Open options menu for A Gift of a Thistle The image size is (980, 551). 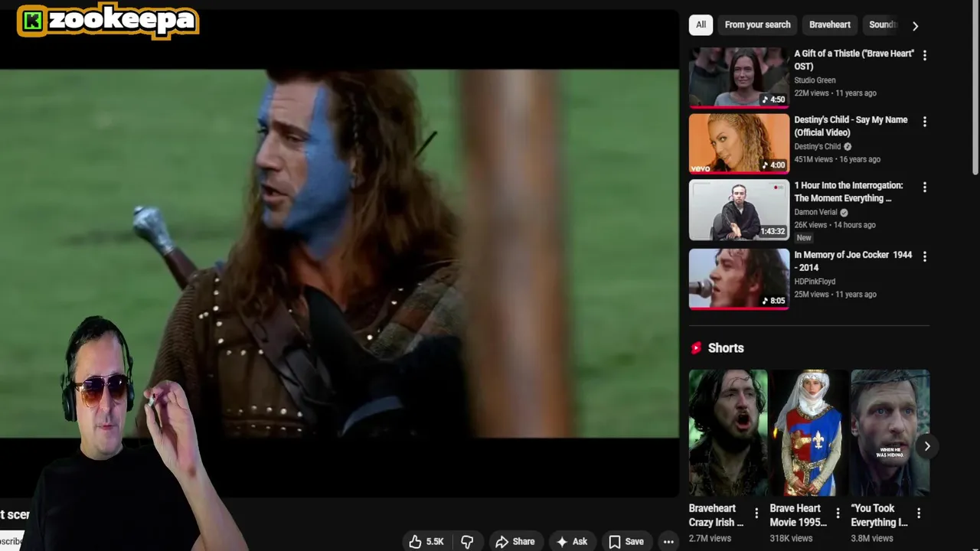(x=924, y=55)
